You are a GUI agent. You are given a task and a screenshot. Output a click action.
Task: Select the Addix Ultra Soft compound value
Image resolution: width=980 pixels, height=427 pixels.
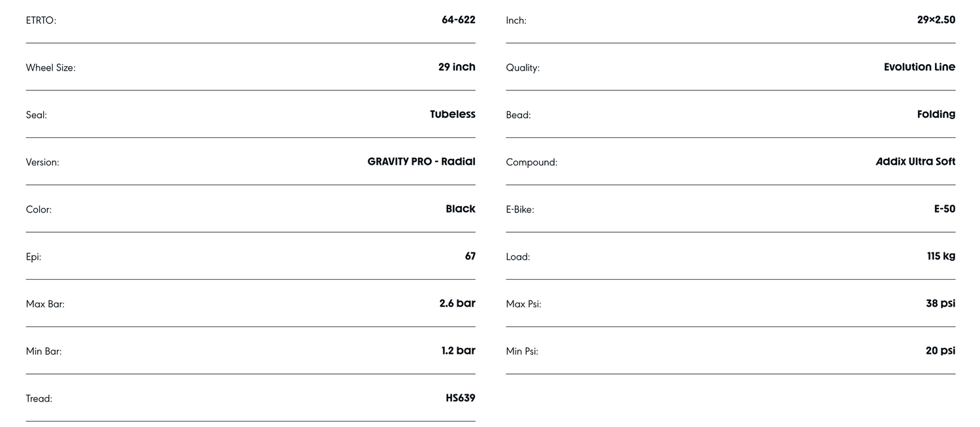(x=915, y=162)
